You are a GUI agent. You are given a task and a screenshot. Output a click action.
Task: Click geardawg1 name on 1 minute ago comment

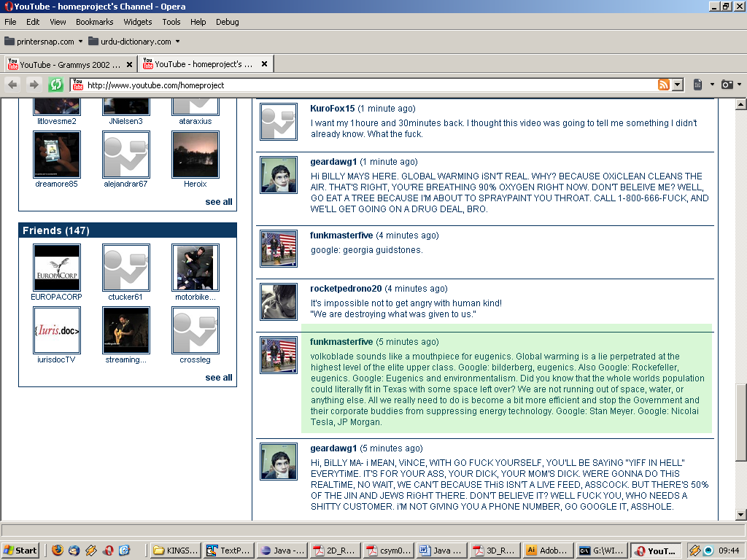333,162
